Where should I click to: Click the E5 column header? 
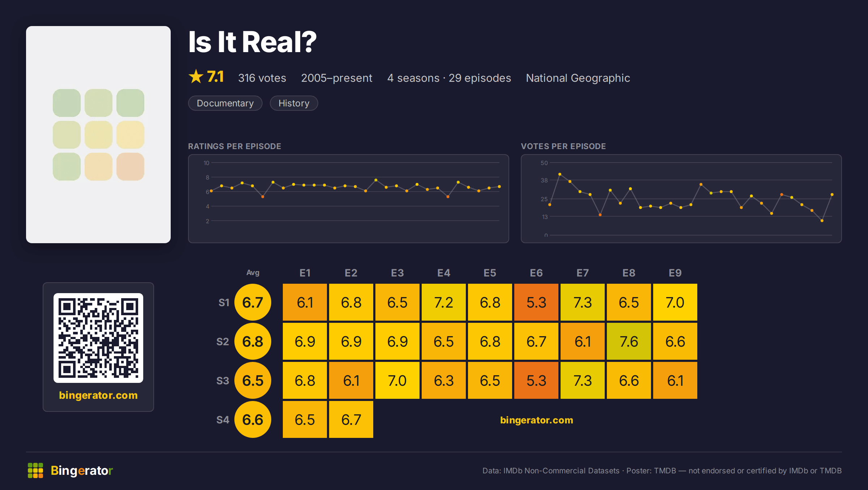point(490,273)
